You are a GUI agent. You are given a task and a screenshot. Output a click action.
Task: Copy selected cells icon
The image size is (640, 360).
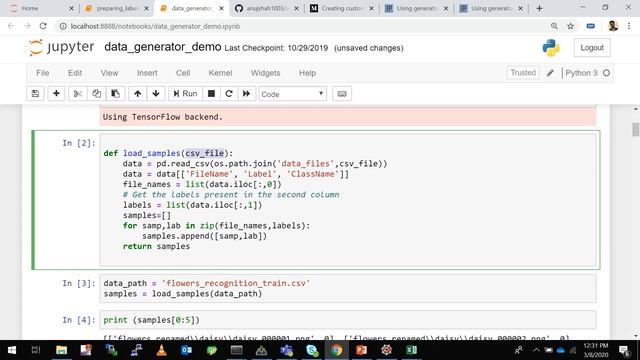point(96,94)
